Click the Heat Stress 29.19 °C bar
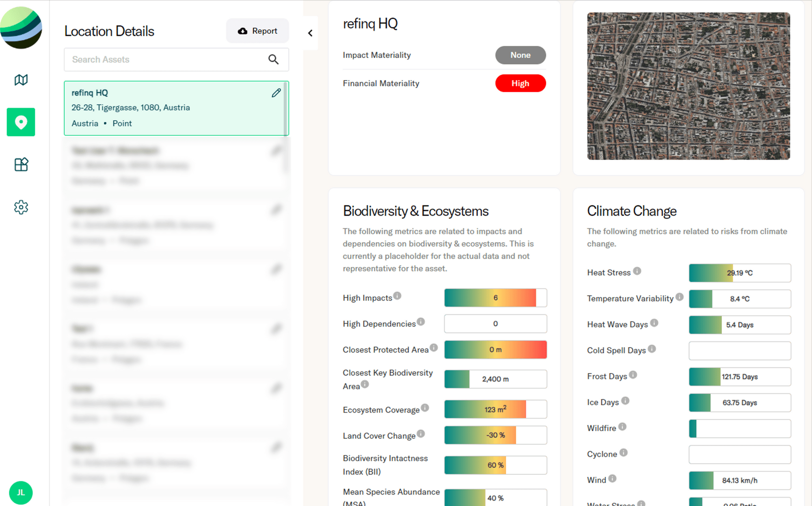812x506 pixels. coord(740,273)
